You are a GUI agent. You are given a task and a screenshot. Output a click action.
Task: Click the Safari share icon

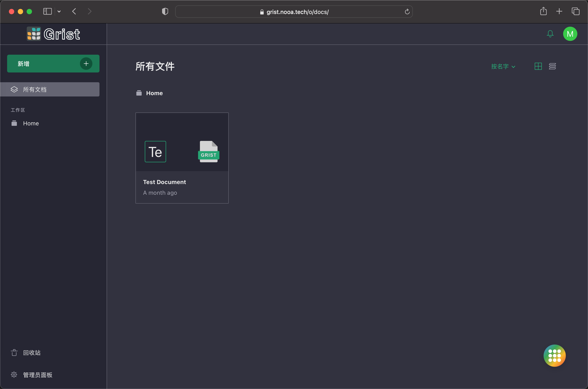(x=543, y=11)
